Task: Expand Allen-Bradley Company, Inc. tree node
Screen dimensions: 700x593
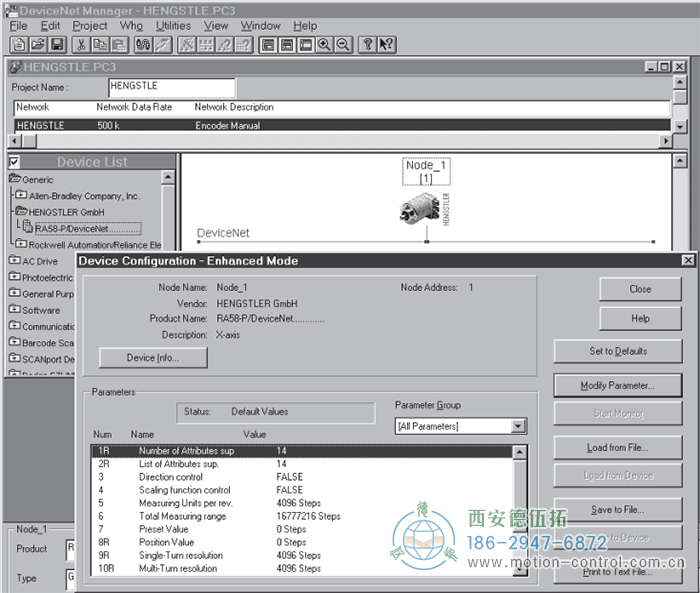Action: 23,196
